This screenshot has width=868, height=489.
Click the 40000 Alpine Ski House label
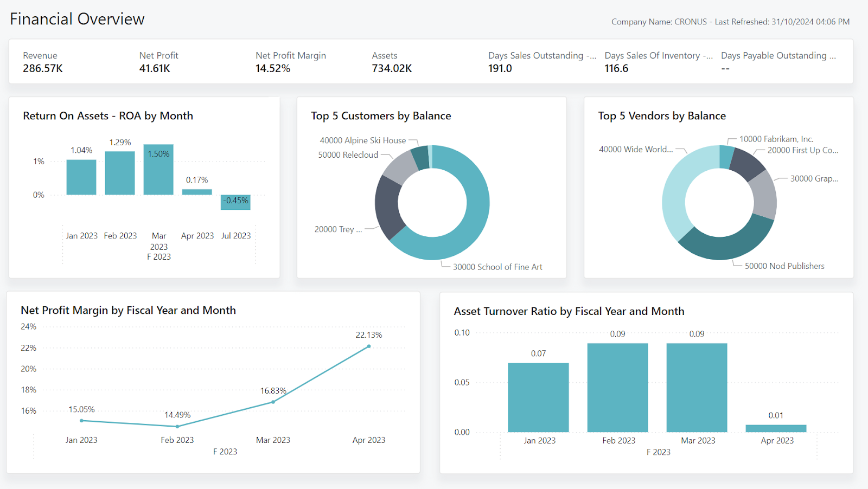click(362, 140)
